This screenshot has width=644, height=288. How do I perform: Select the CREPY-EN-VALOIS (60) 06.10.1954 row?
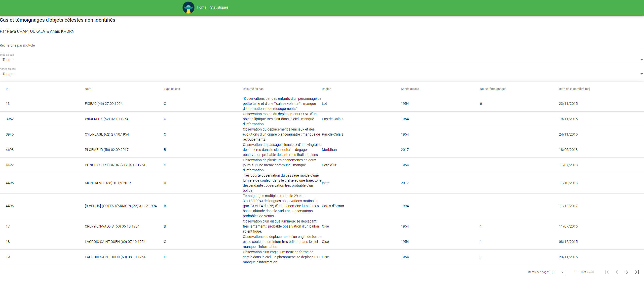(x=112, y=226)
